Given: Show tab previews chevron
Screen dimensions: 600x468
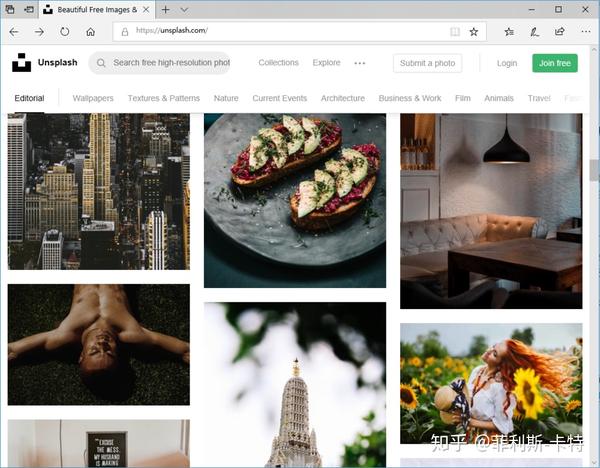Looking at the screenshot, I should point(184,10).
